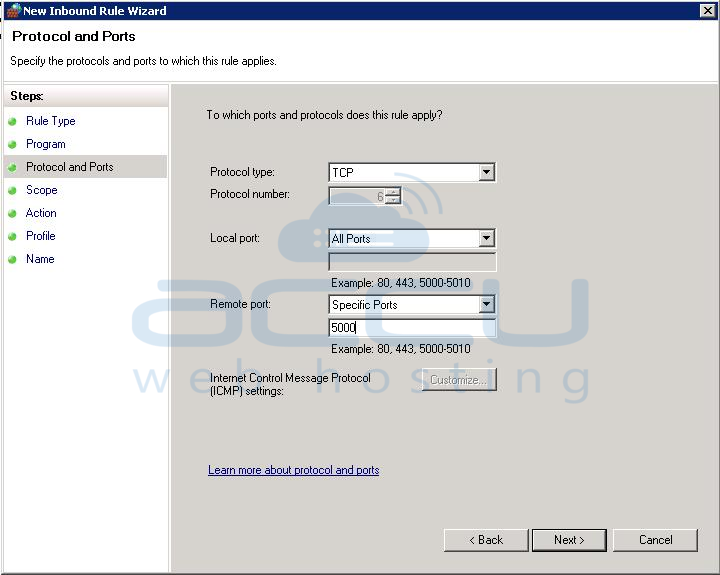Cancel the New Inbound Rule Wizard
Image resolution: width=720 pixels, height=575 pixels.
(x=655, y=540)
